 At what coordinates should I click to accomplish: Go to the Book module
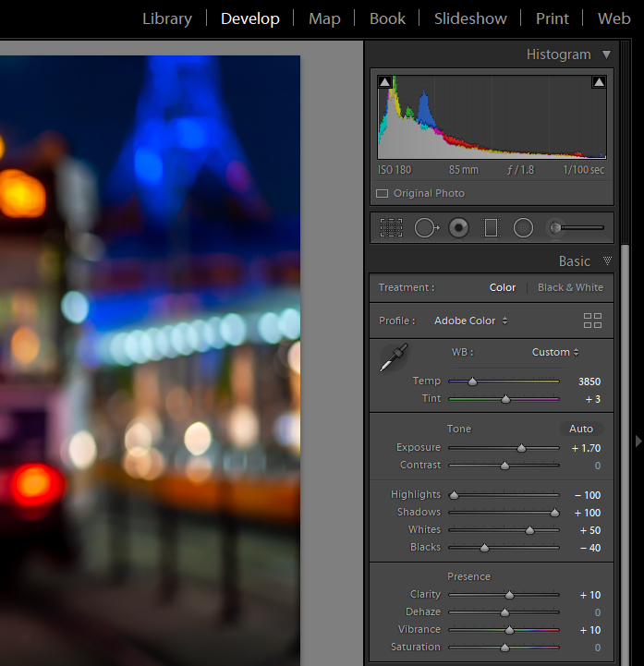[x=387, y=18]
